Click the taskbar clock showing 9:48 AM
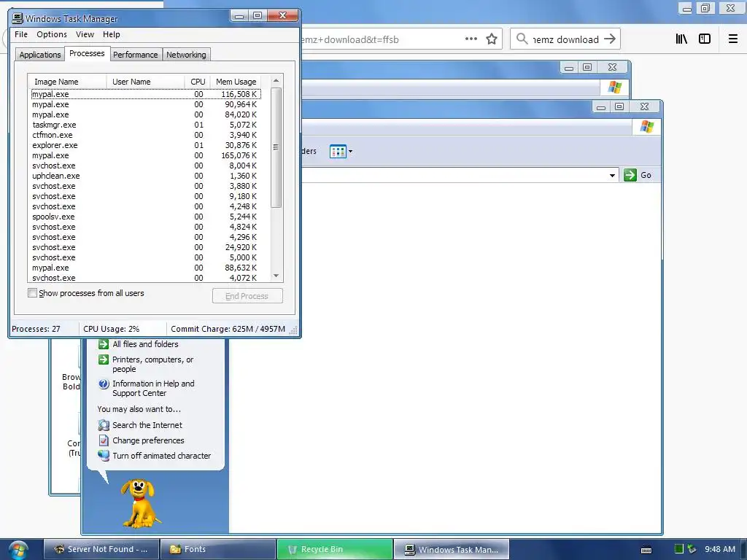 720,549
